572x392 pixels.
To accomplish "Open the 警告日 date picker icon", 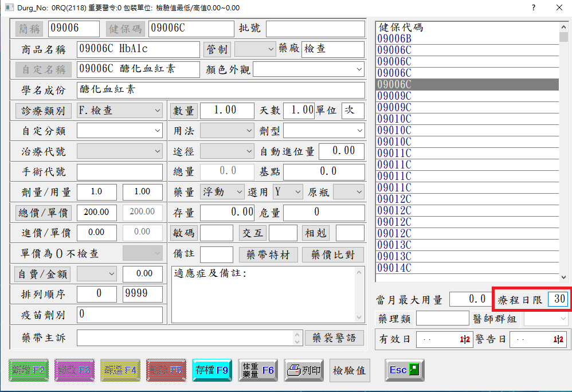I will pyautogui.click(x=559, y=339).
